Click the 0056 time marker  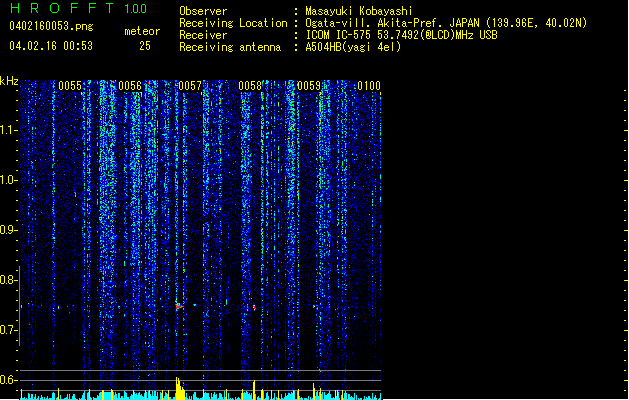130,86
